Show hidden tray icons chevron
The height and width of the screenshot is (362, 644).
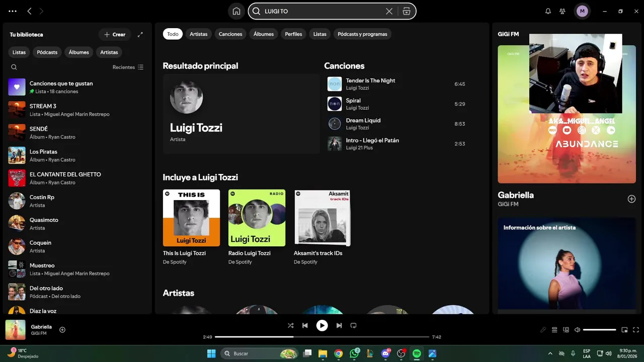click(550, 353)
